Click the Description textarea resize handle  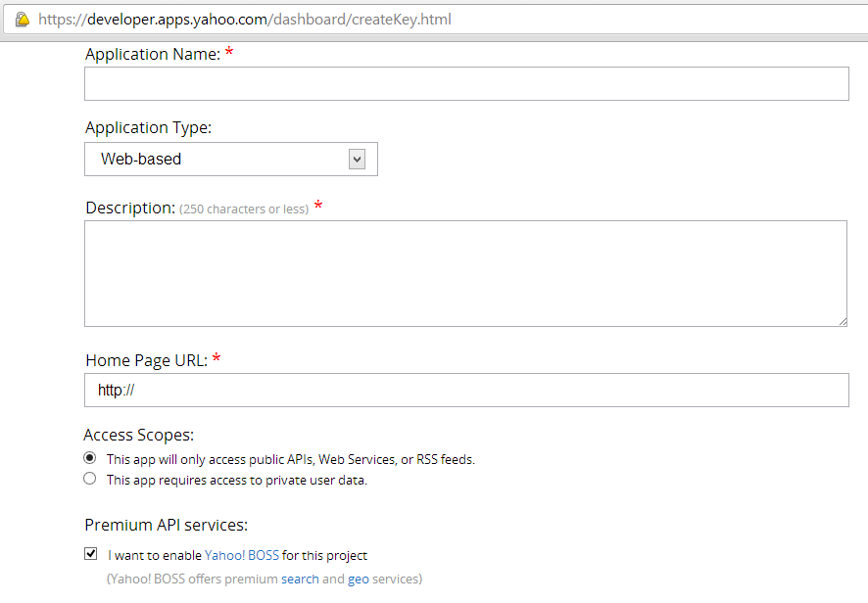pyautogui.click(x=843, y=321)
